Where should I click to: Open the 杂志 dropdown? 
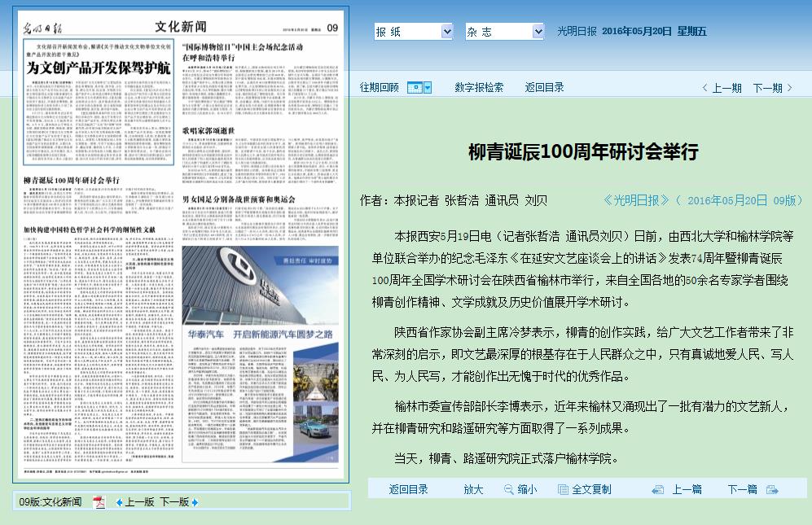505,32
